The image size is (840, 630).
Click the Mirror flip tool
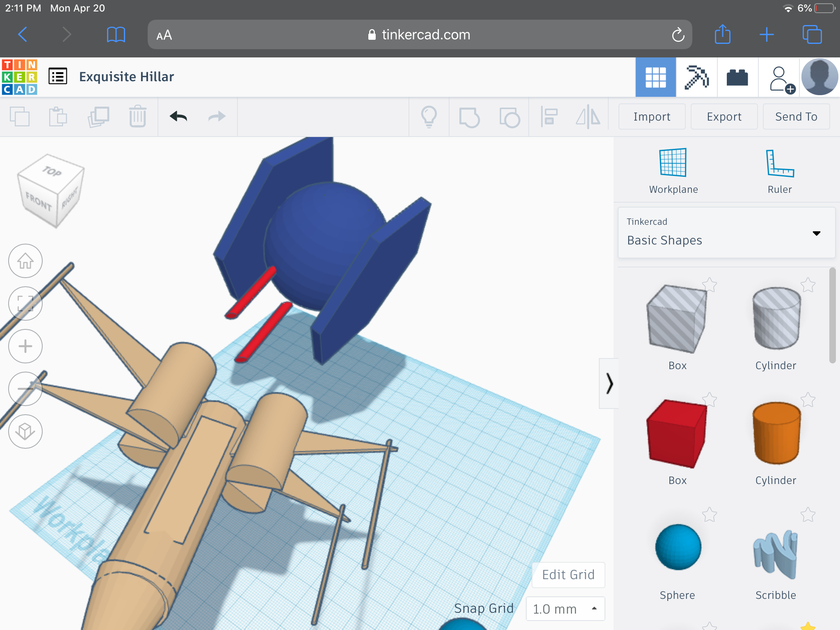588,117
